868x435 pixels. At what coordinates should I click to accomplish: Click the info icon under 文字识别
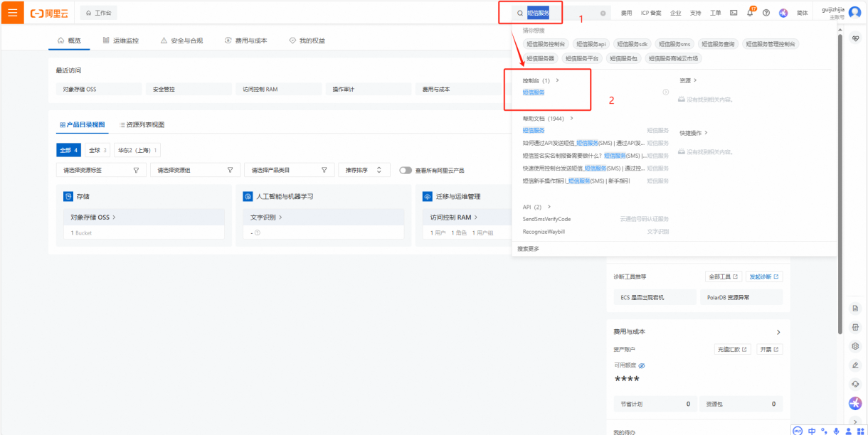(x=257, y=232)
